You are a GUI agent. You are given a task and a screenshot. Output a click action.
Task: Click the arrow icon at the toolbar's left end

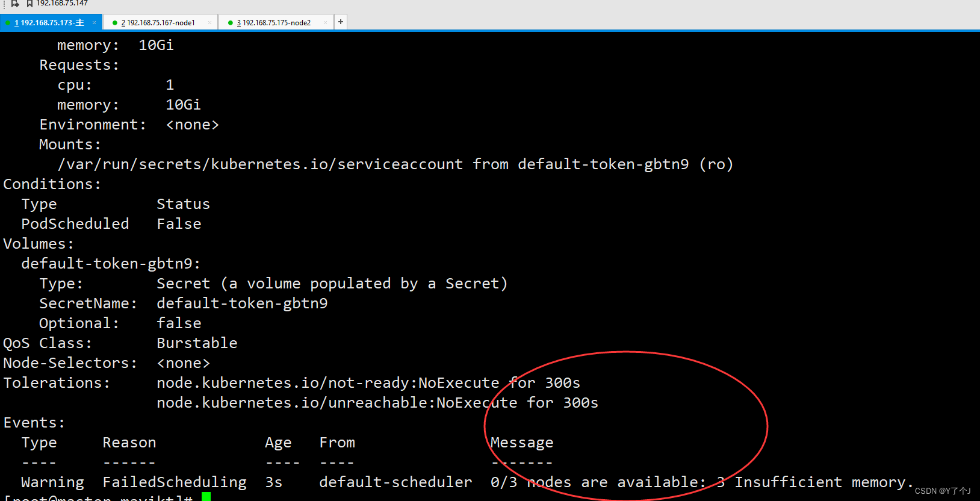click(x=15, y=4)
